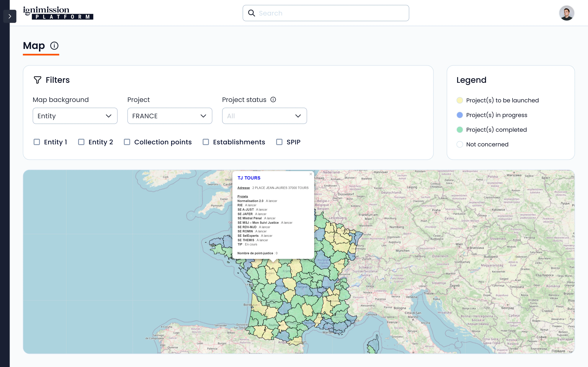588x367 pixels.
Task: Click the yellow 'to be launched' legend swatch
Action: [459, 100]
